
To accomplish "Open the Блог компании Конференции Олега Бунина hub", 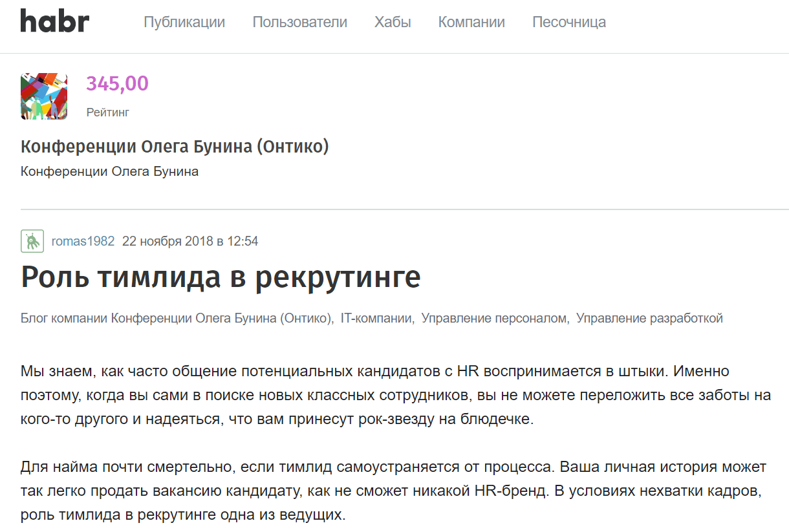I will tap(177, 318).
